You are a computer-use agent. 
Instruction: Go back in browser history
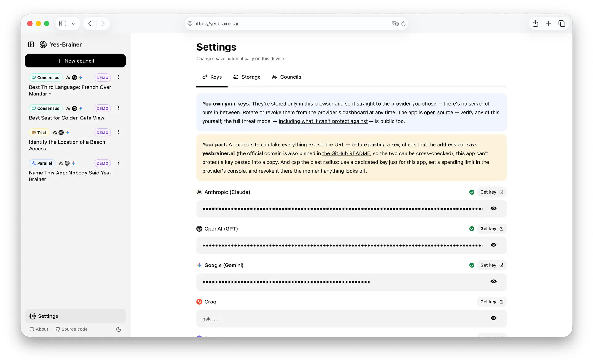click(90, 23)
